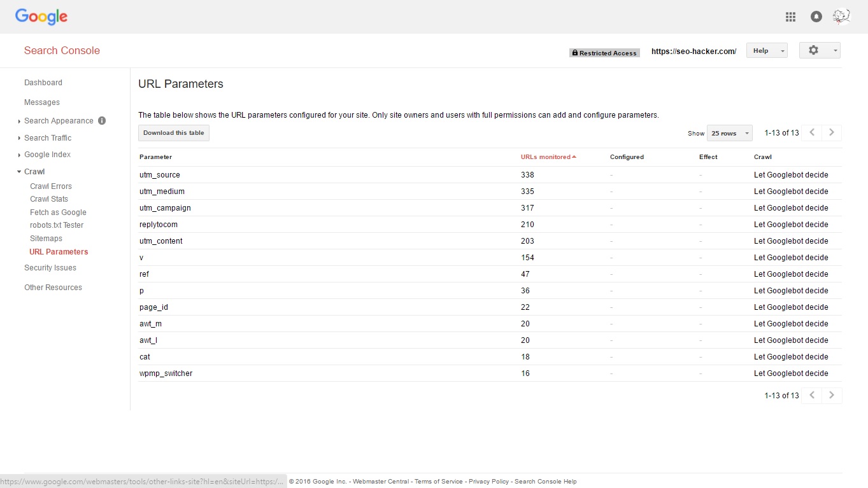Open robots.txt Tester in sidebar
Screen dimensions: 868x488
point(57,225)
